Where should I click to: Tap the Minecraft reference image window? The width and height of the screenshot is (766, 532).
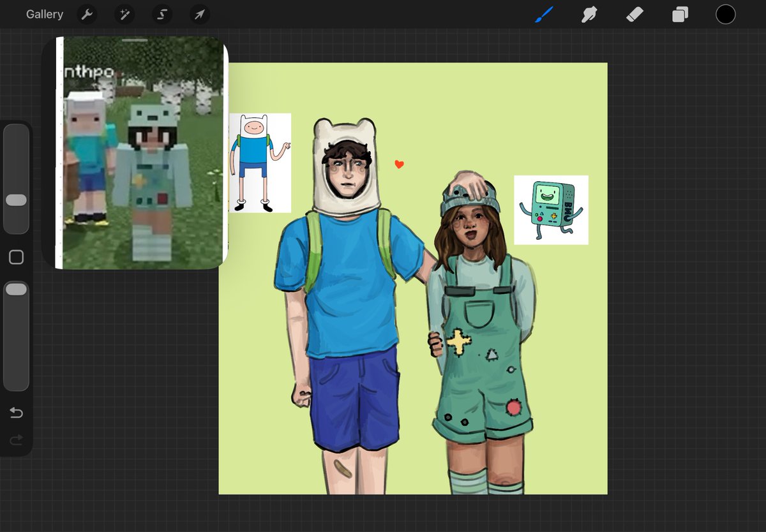point(135,153)
